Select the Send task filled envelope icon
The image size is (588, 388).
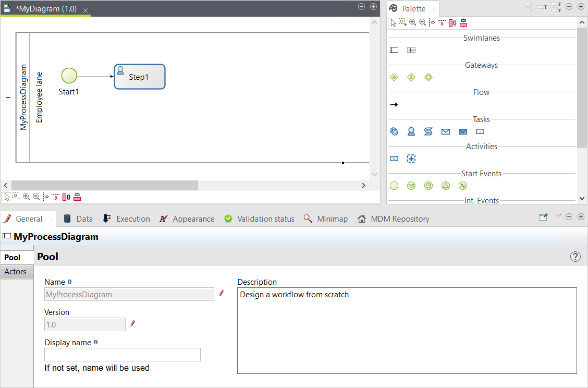tap(463, 132)
